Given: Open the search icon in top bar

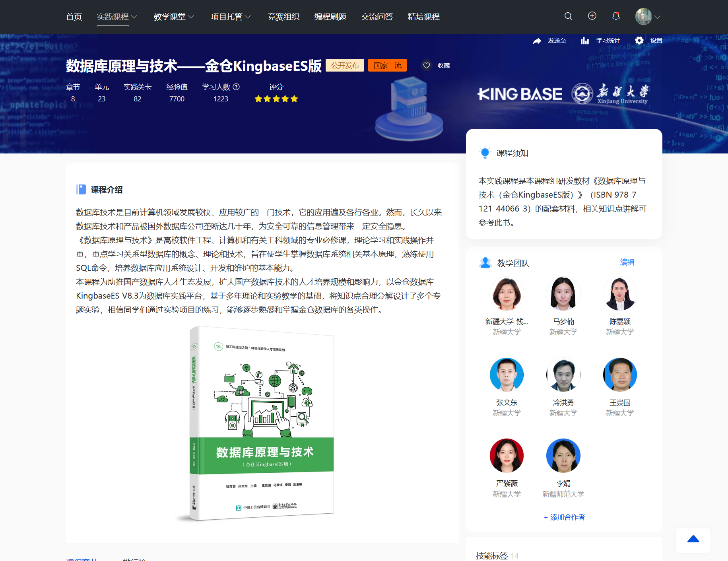Looking at the screenshot, I should pyautogui.click(x=568, y=16).
